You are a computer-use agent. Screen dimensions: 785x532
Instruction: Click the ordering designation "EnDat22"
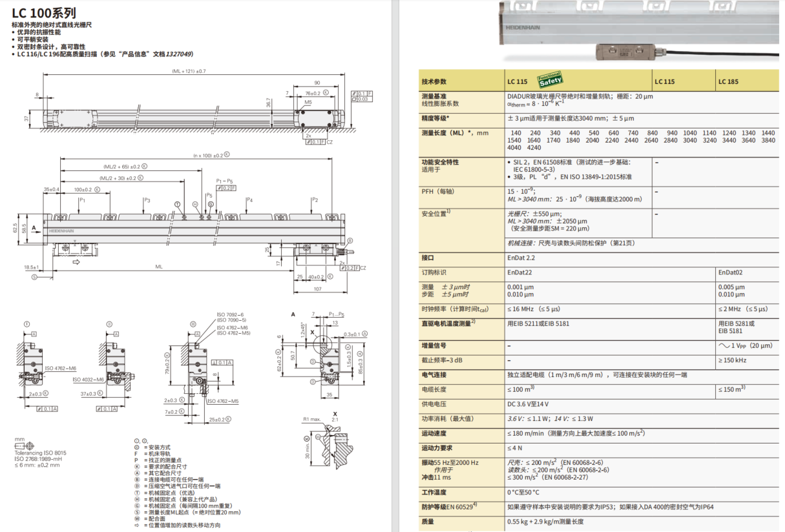click(520, 272)
